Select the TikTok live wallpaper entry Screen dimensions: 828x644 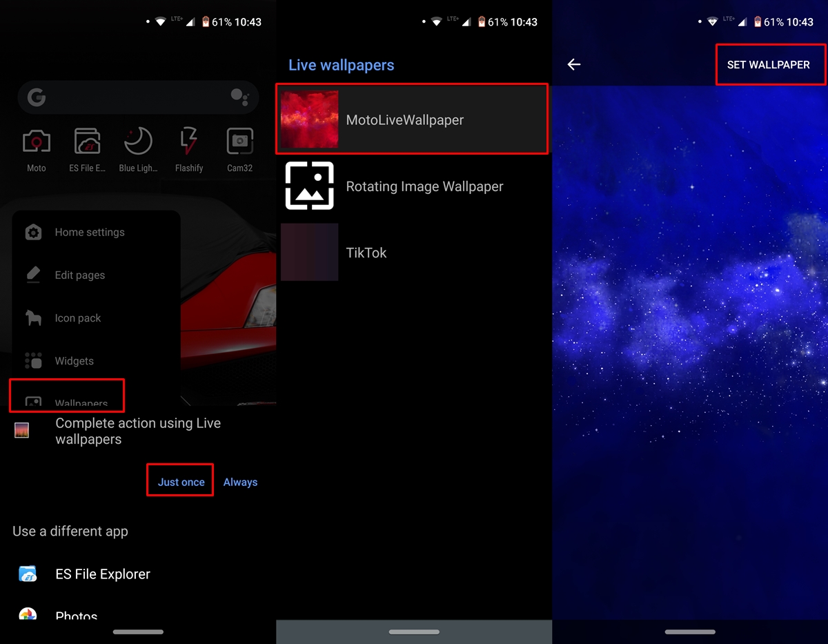point(414,253)
